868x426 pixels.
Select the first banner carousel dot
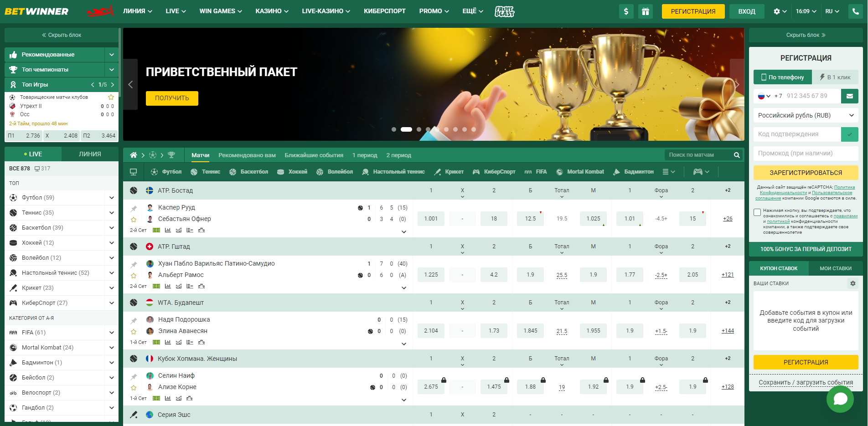click(x=394, y=129)
